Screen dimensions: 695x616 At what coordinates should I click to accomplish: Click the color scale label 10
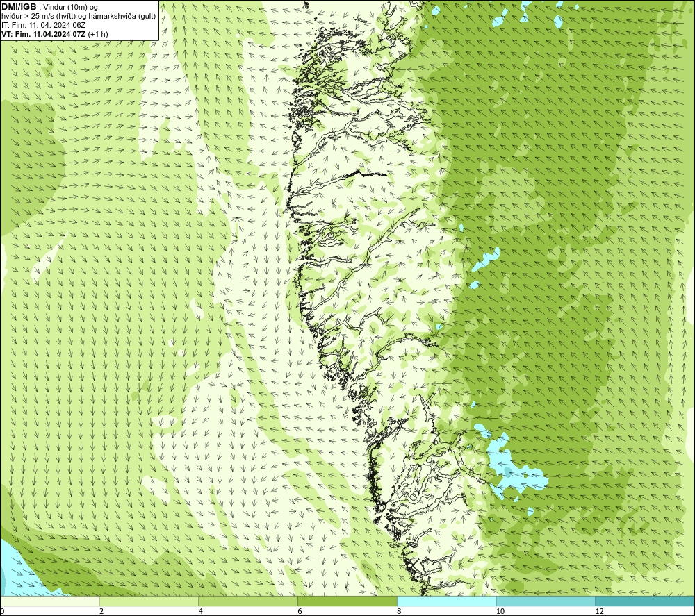500,611
